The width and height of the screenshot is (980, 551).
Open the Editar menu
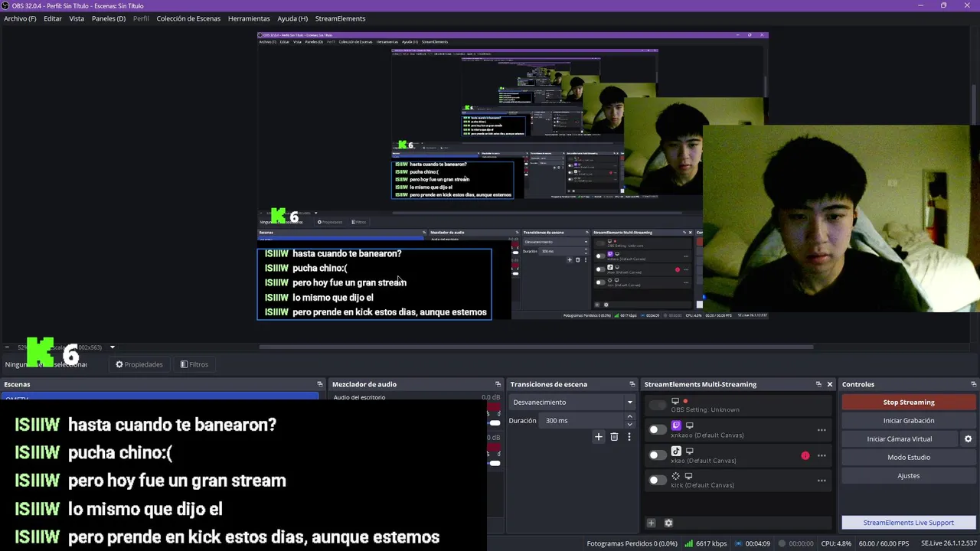53,18
